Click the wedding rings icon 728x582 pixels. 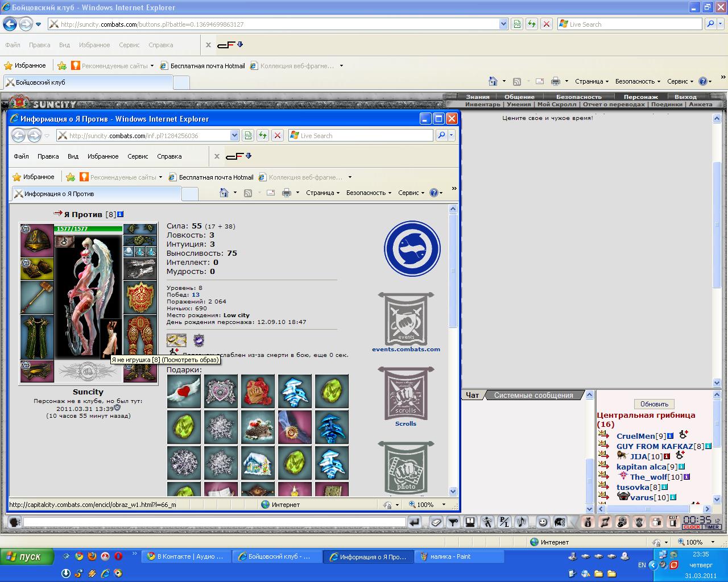176,340
